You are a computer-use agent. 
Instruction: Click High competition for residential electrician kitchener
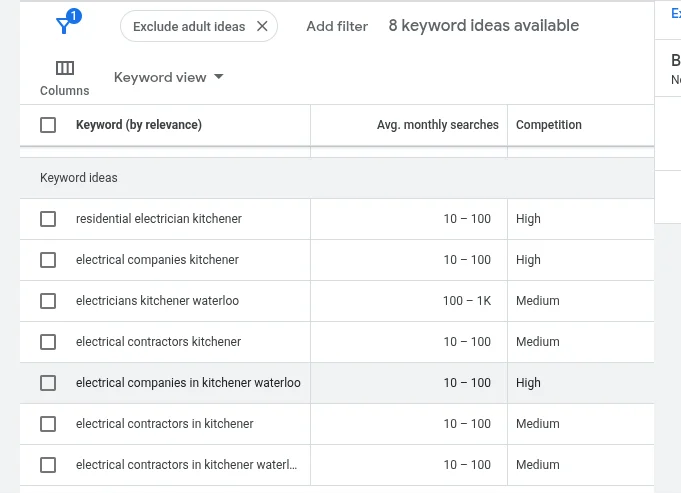(528, 218)
